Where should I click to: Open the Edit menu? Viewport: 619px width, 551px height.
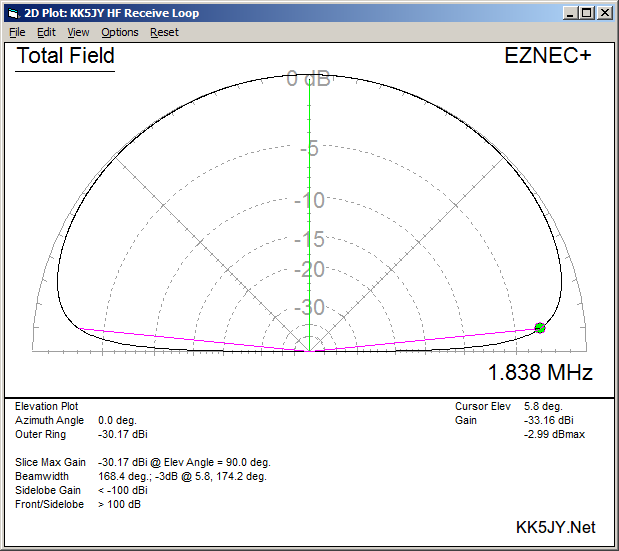click(x=46, y=32)
